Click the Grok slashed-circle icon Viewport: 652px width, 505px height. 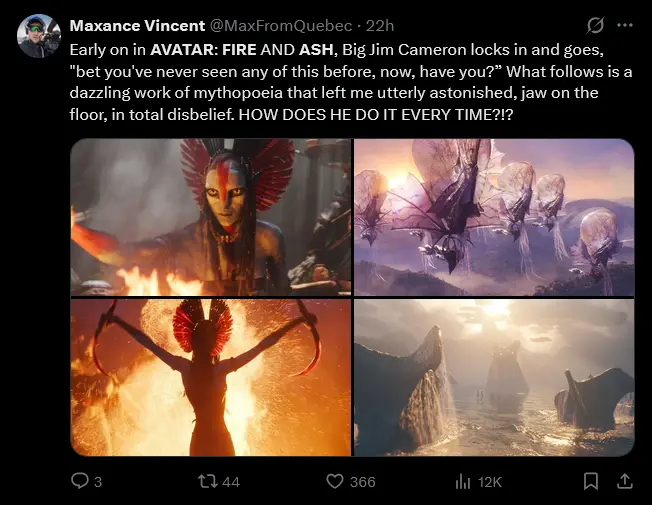point(595,25)
